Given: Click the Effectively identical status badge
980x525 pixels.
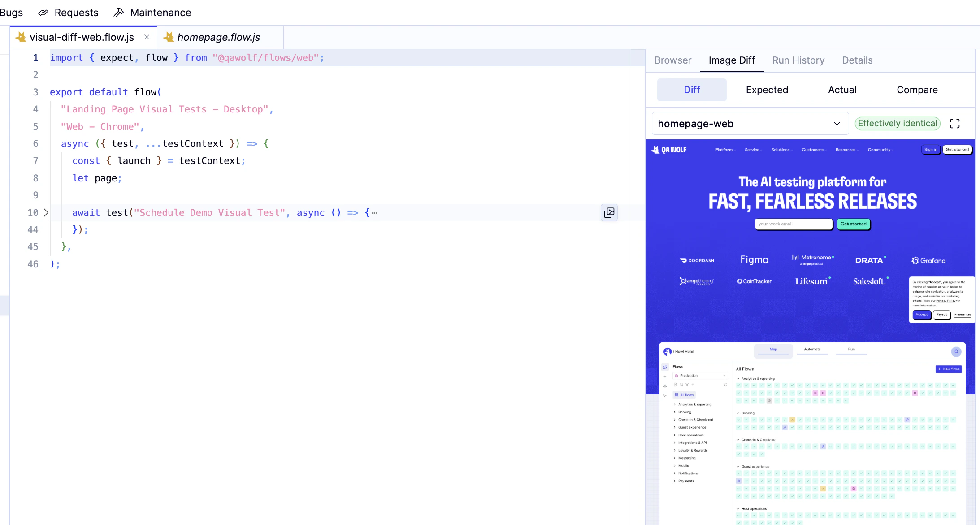Looking at the screenshot, I should coord(898,123).
